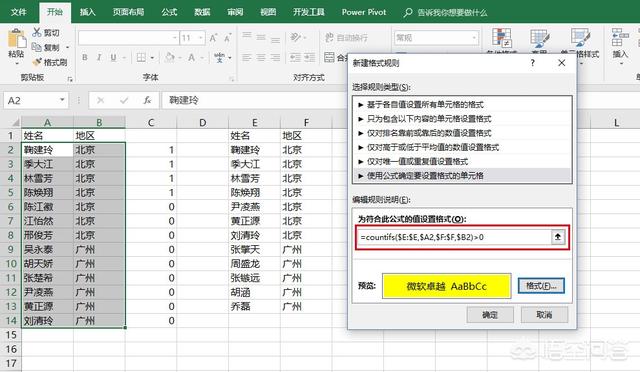Viewport: 640px width, 372px height.
Task: Click cell A2 containing 鞠建玲
Action: (x=47, y=150)
